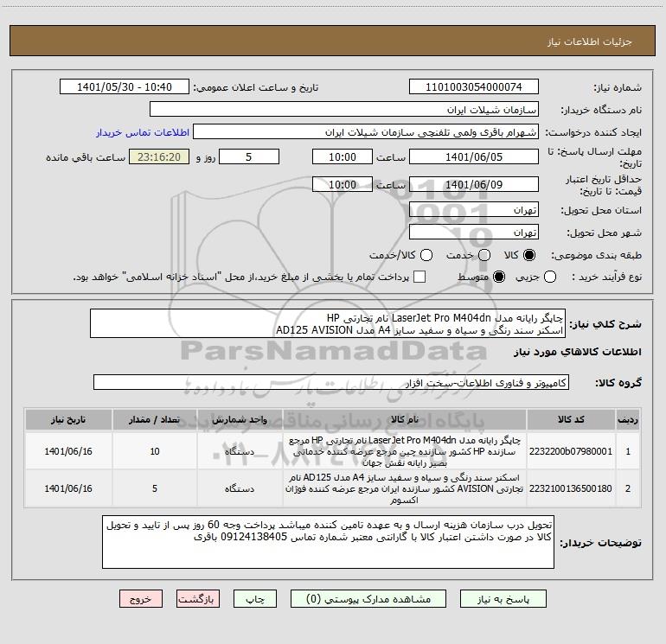
Task: Click the 'ردیف' column header
Action: [x=628, y=419]
